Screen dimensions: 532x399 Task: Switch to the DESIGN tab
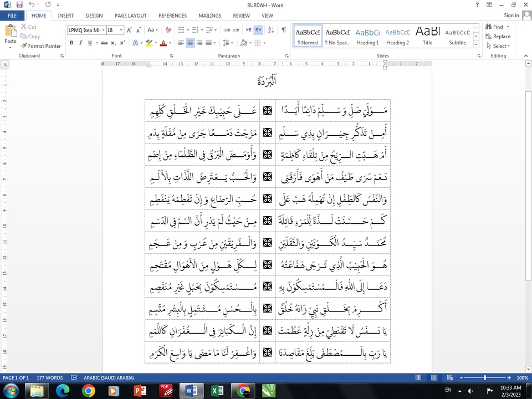pos(94,16)
